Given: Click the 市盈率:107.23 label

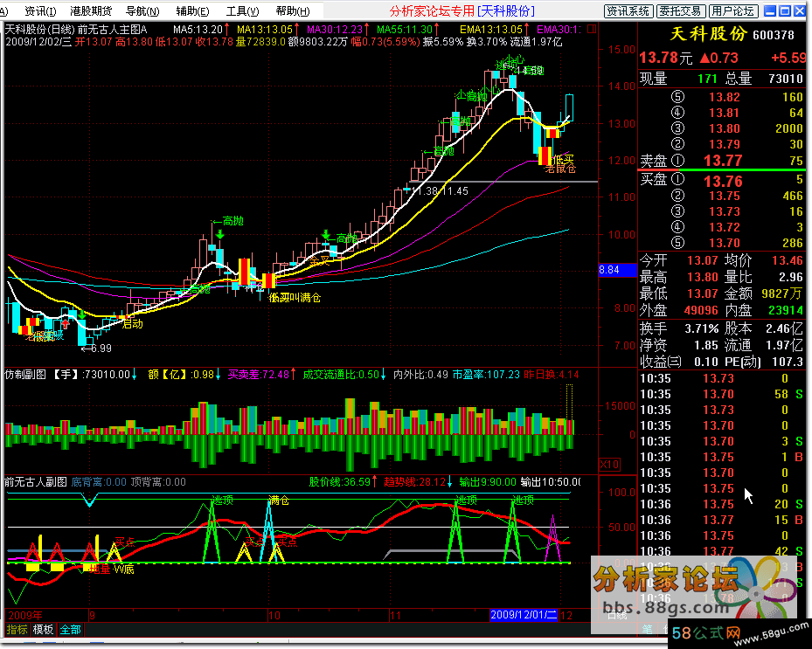Looking at the screenshot, I should [486, 374].
